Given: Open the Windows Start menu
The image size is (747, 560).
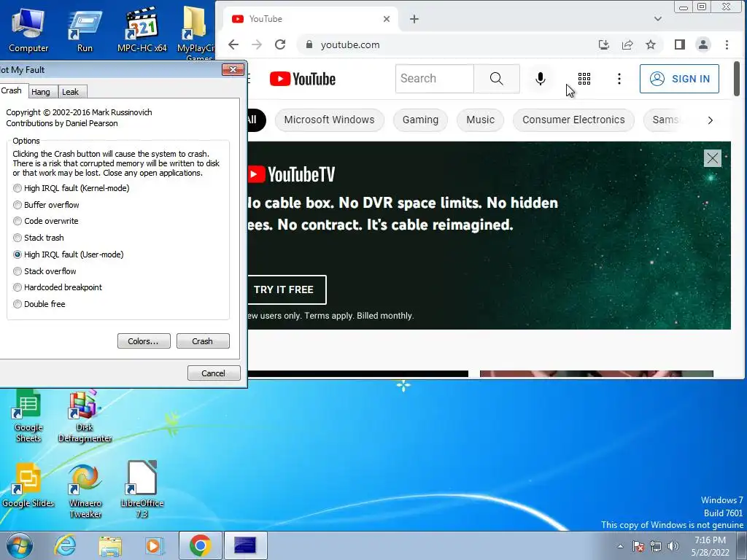Looking at the screenshot, I should tap(19, 545).
